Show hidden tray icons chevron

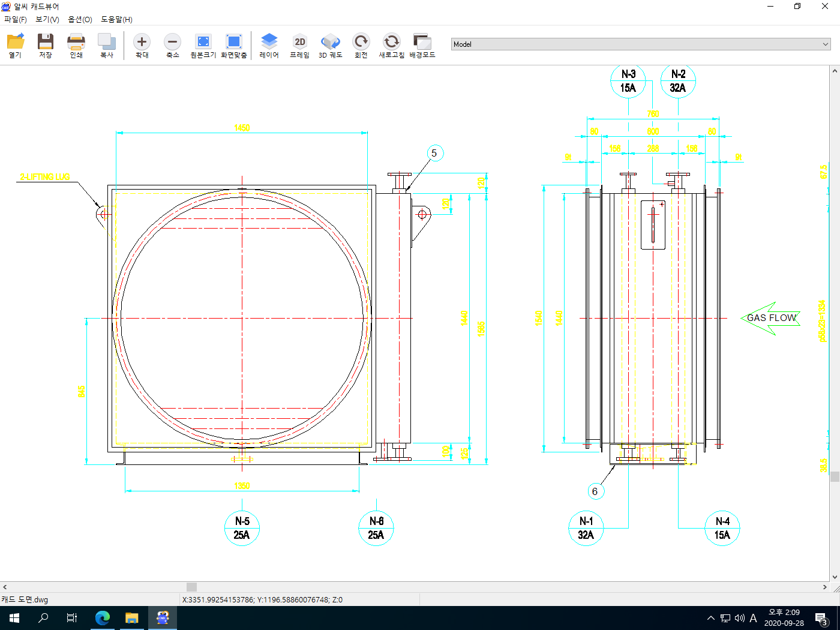(x=711, y=618)
